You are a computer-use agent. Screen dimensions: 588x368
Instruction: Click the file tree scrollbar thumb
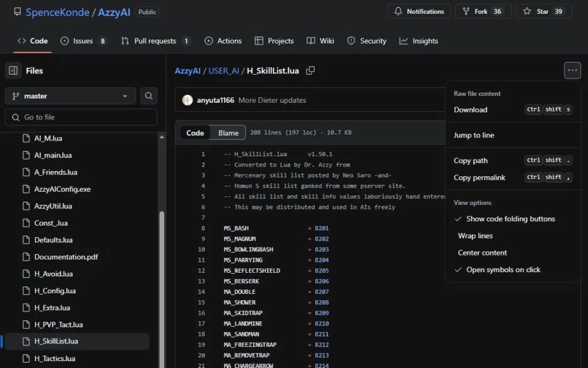(161, 289)
